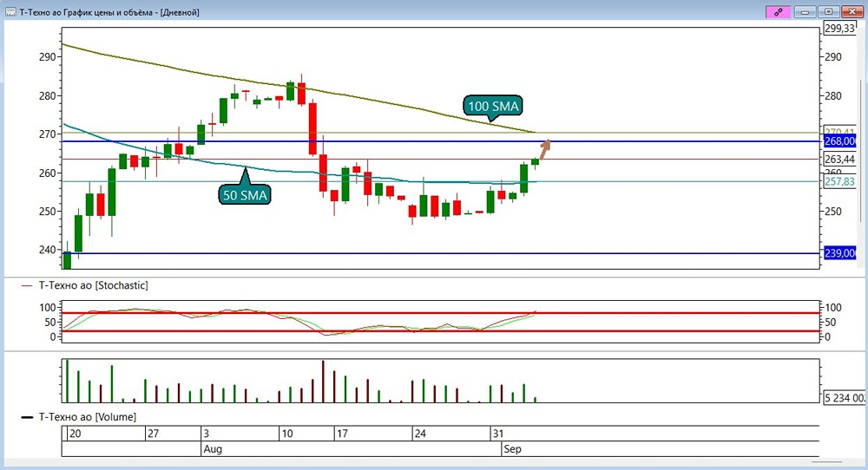Click the 250 label on right price axis
Screen dimensions: 868x470
click(x=833, y=212)
